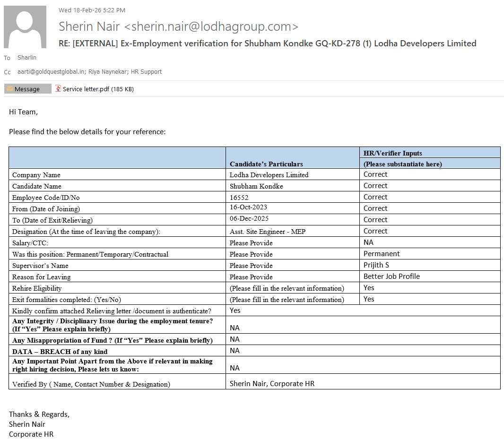Click 'NA' in the Misappropriation of Fund row

click(235, 339)
